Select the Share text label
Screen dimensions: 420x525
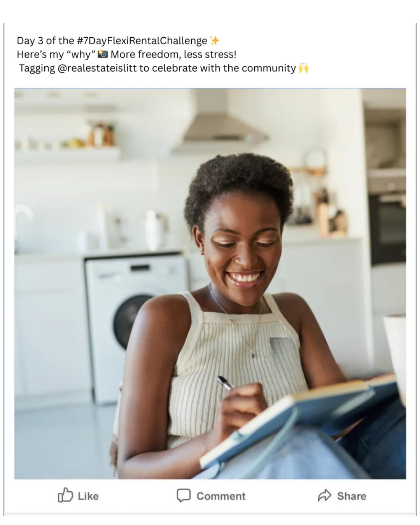point(352,496)
